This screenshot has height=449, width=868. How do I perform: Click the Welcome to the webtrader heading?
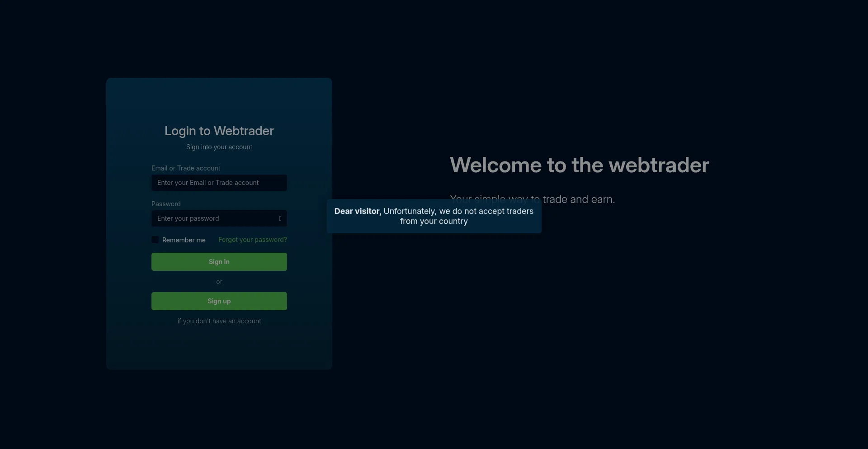[x=579, y=165]
